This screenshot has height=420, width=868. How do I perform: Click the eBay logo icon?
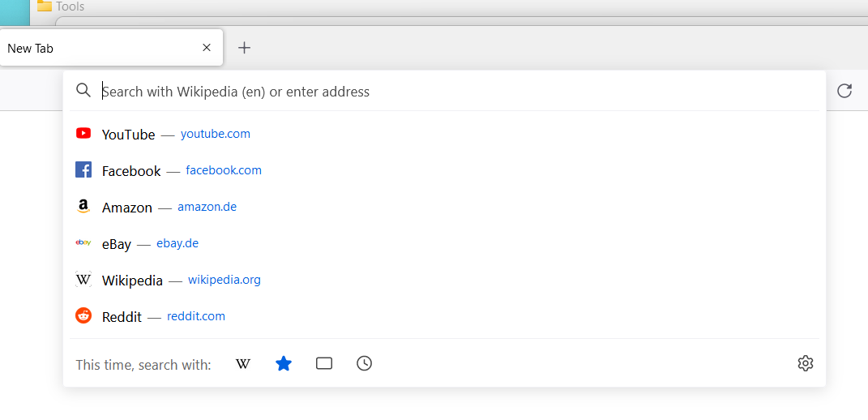(83, 242)
